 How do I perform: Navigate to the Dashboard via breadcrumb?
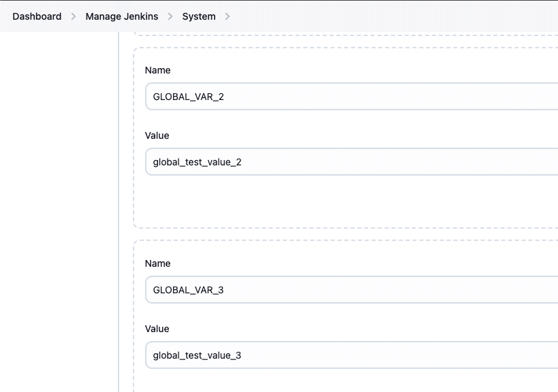coord(37,16)
